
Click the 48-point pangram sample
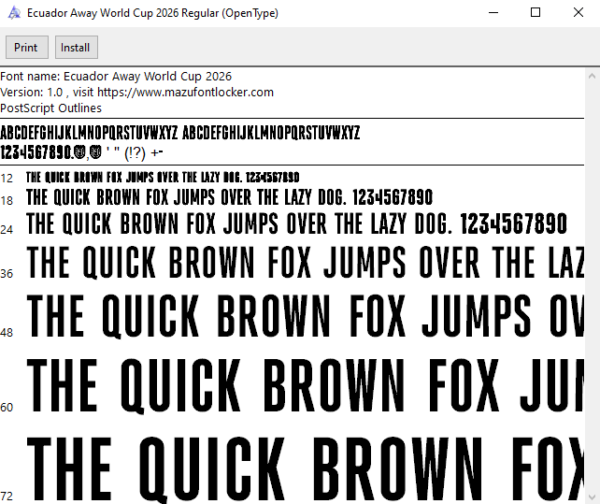(305, 316)
